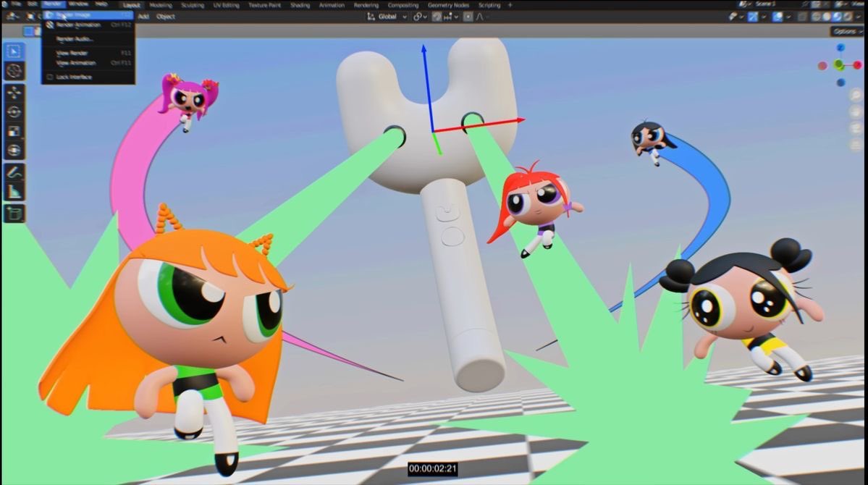Click the selectability and visibility filter icon
Screen dimensions: 868x485
click(x=733, y=17)
